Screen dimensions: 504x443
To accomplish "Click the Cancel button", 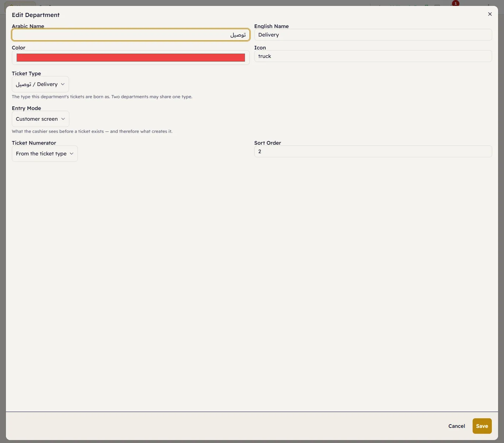I will point(456,426).
